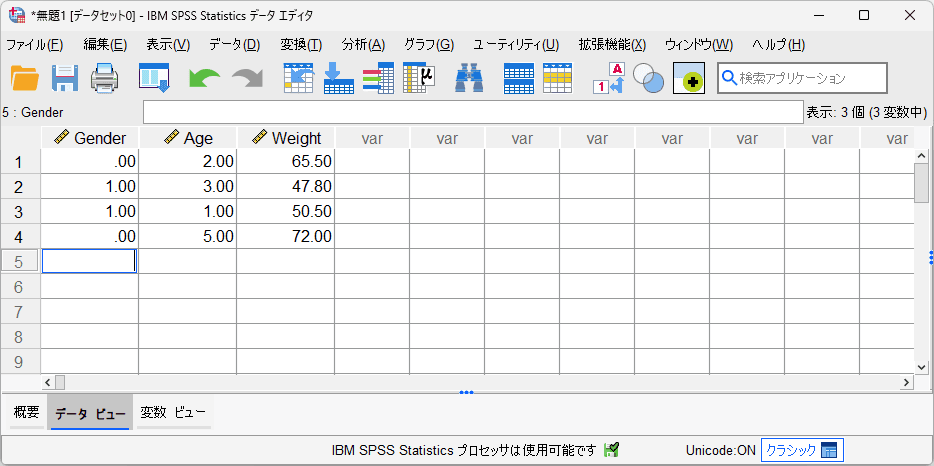Click the Weight cell with 47.80
This screenshot has height=466, width=934.
286,187
